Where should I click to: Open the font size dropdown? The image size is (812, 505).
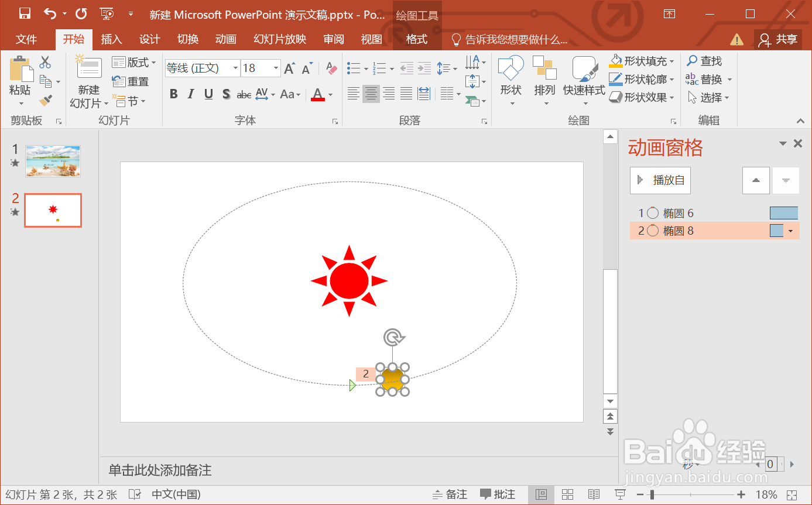point(276,68)
